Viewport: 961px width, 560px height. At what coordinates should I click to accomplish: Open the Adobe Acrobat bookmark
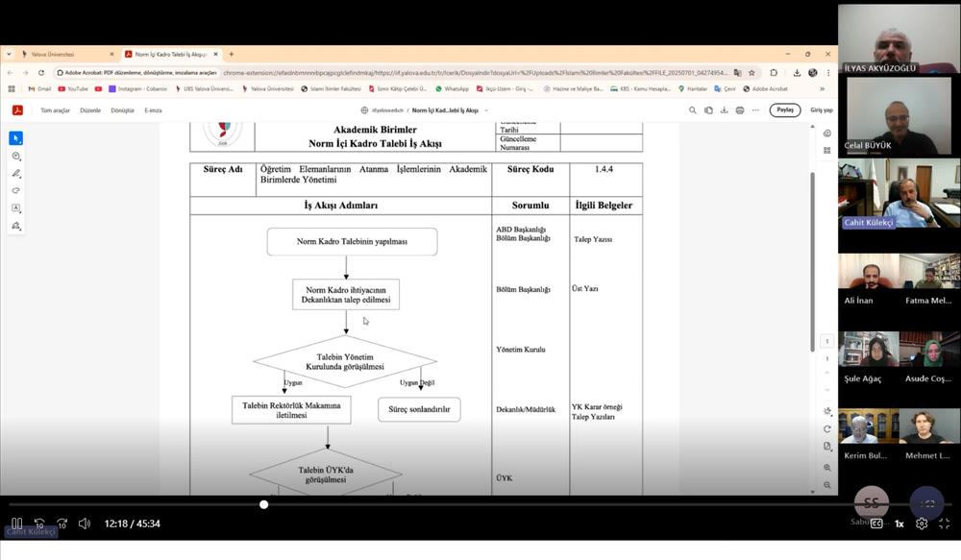tap(766, 88)
